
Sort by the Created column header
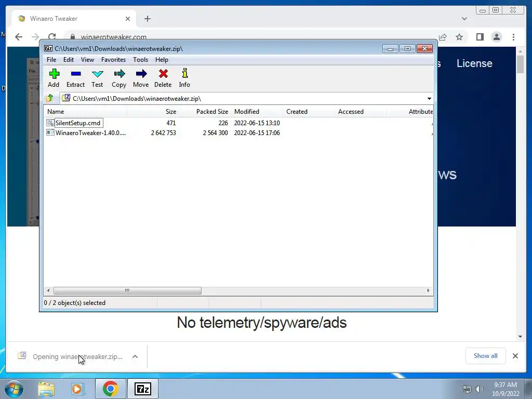309,112
